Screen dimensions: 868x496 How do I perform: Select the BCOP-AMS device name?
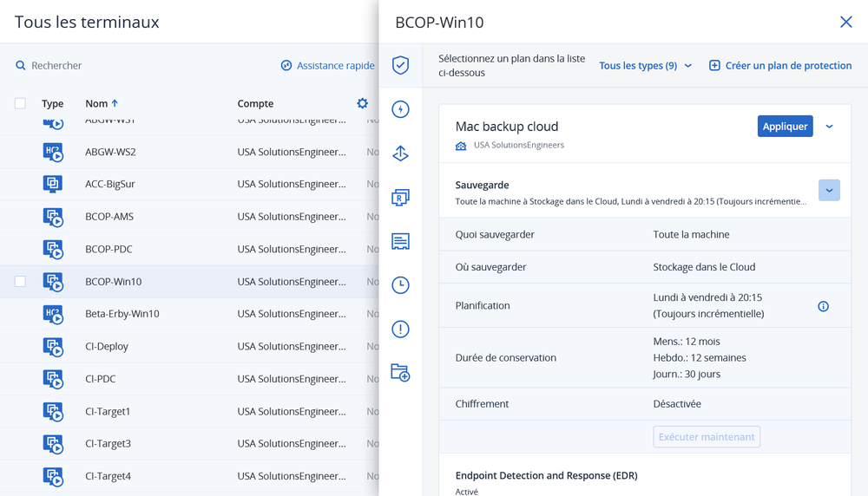[109, 217]
